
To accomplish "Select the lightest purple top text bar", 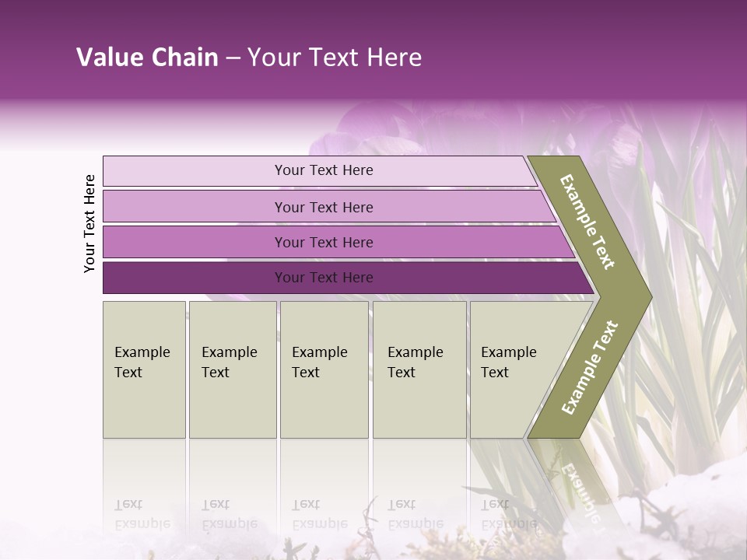I will (323, 170).
